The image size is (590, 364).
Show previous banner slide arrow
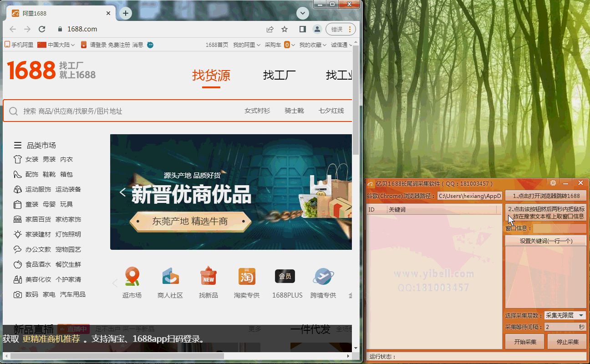coord(122,192)
